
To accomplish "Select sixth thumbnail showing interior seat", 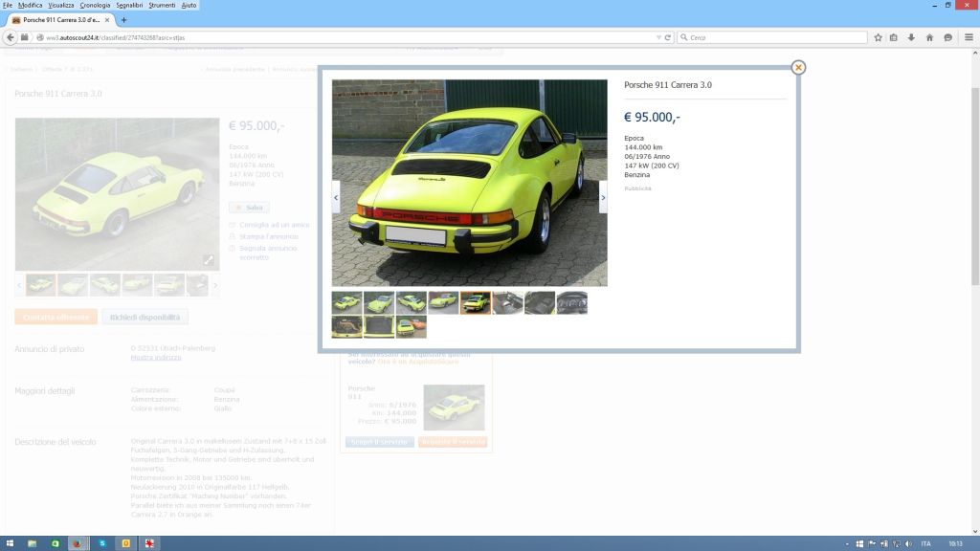I will (507, 302).
